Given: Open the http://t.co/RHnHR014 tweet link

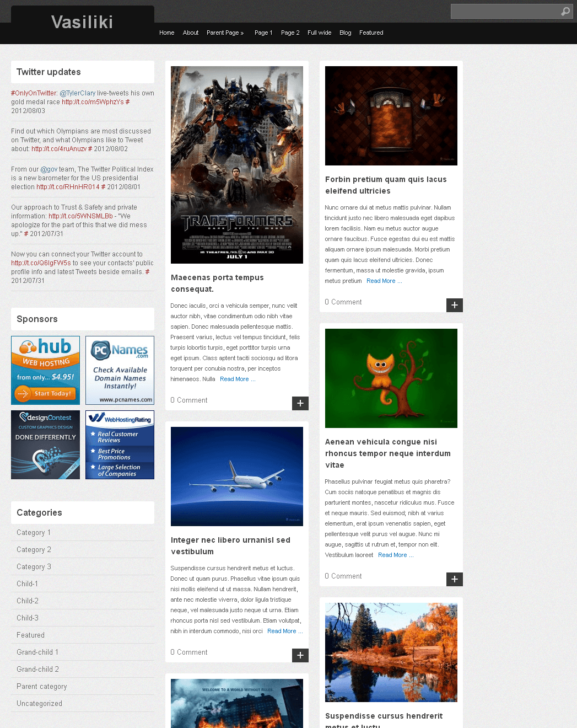Looking at the screenshot, I should click(x=68, y=187).
